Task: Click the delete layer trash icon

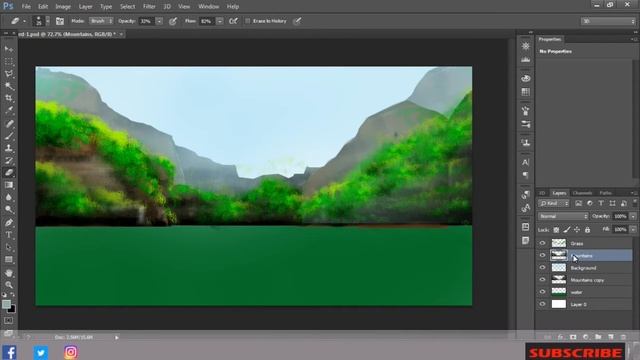Action: point(623,337)
